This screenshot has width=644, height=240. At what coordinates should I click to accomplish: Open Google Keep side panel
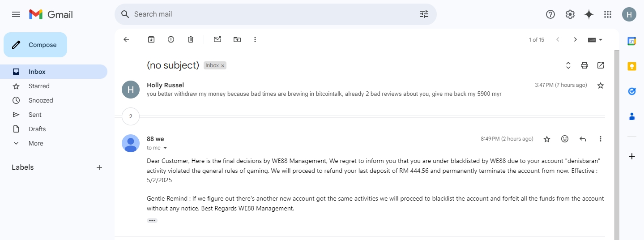[x=632, y=66]
